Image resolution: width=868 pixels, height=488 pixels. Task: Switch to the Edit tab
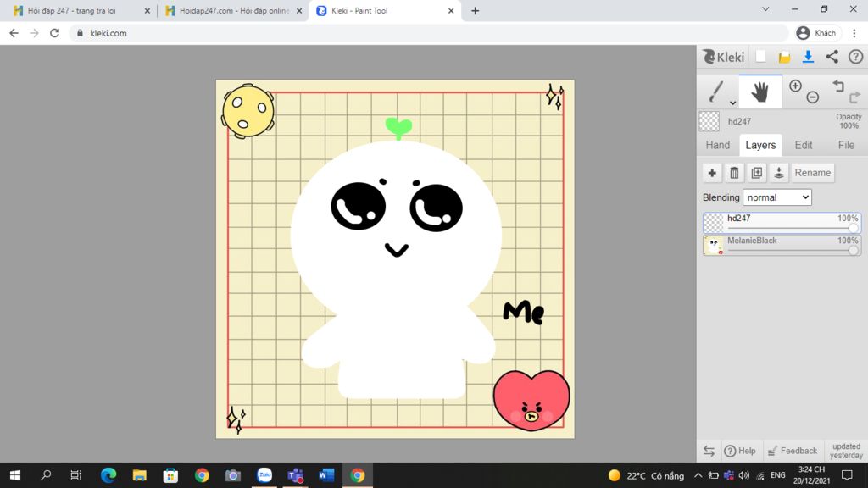tap(804, 145)
